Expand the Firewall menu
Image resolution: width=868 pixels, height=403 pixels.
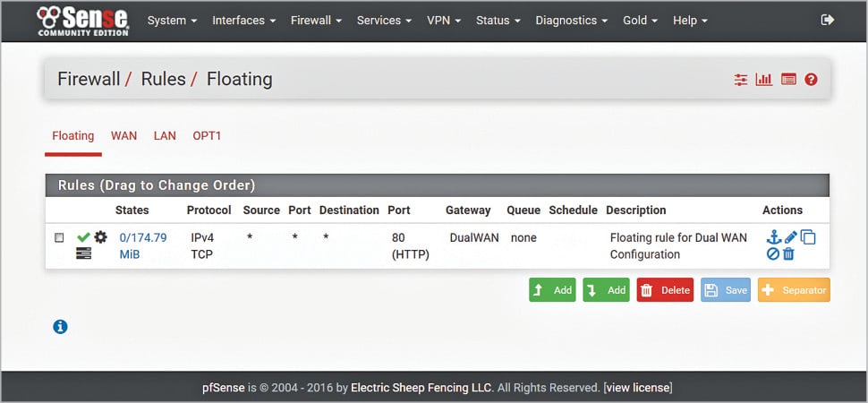(x=316, y=21)
